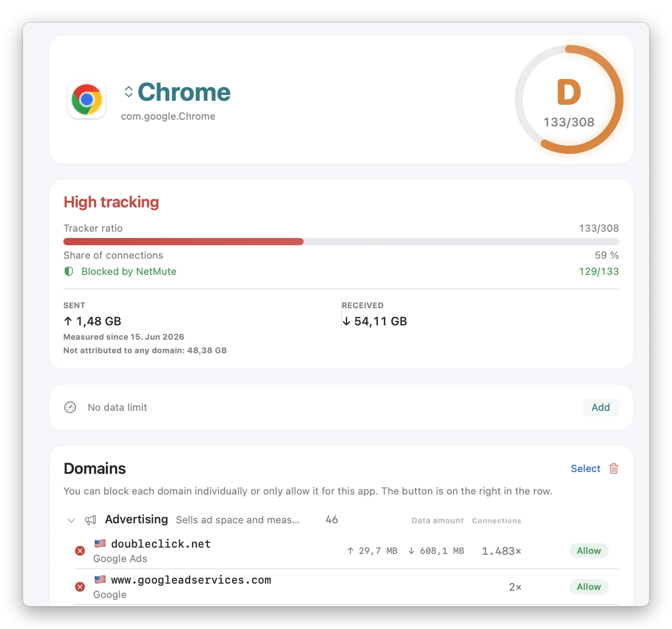Click the www.googleadservices.com domain name
672x629 pixels.
click(191, 580)
